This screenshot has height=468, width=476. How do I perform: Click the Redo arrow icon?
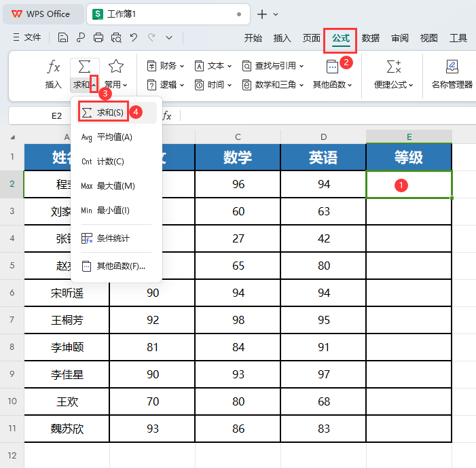pyautogui.click(x=151, y=37)
